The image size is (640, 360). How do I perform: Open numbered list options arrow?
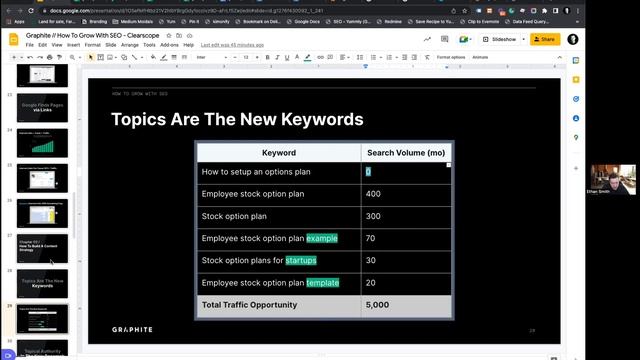[396, 58]
